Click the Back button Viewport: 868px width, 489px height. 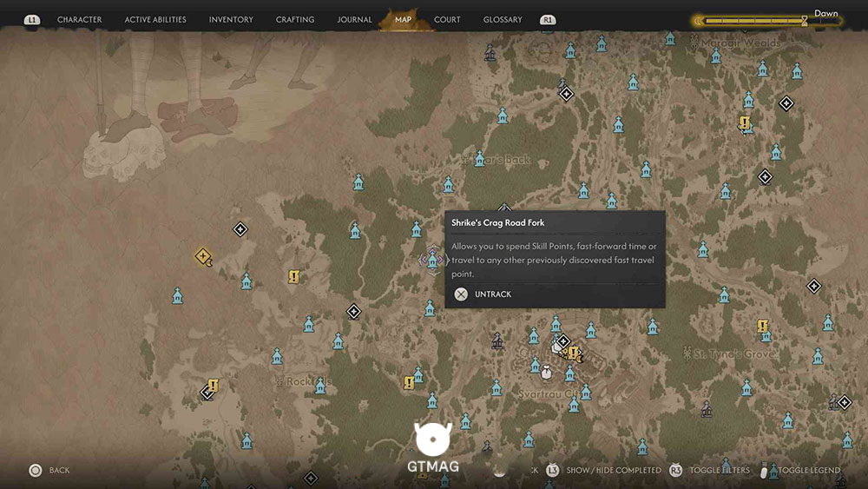[59, 470]
